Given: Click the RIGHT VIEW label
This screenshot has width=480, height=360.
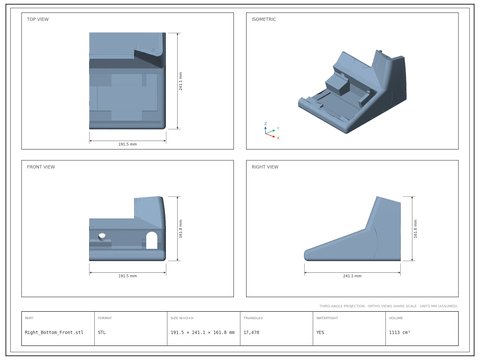Looking at the screenshot, I should pyautogui.click(x=265, y=167).
